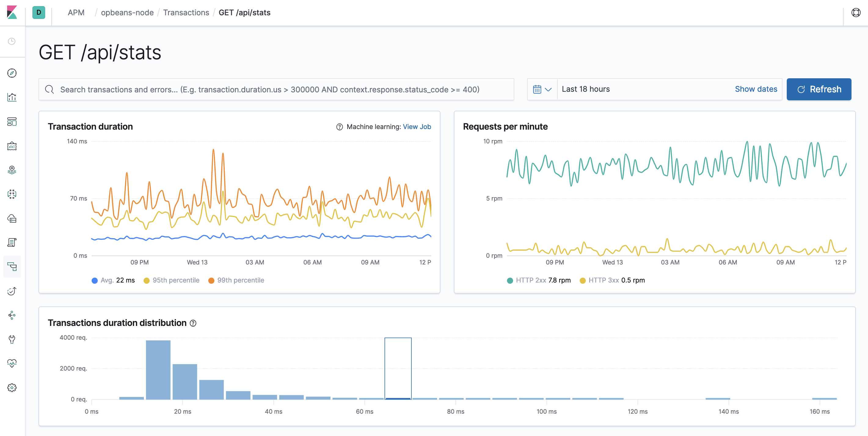Click Refresh button to reload data
Image resolution: width=868 pixels, height=436 pixels.
tap(820, 89)
